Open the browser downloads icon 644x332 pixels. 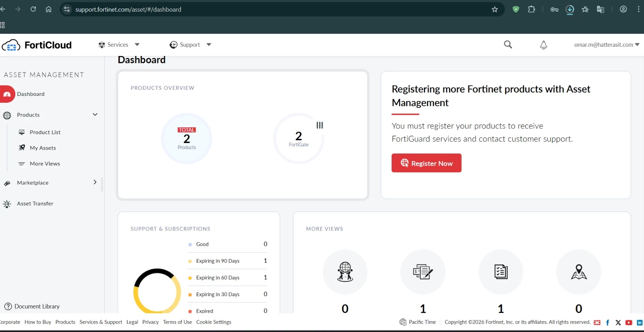570,10
